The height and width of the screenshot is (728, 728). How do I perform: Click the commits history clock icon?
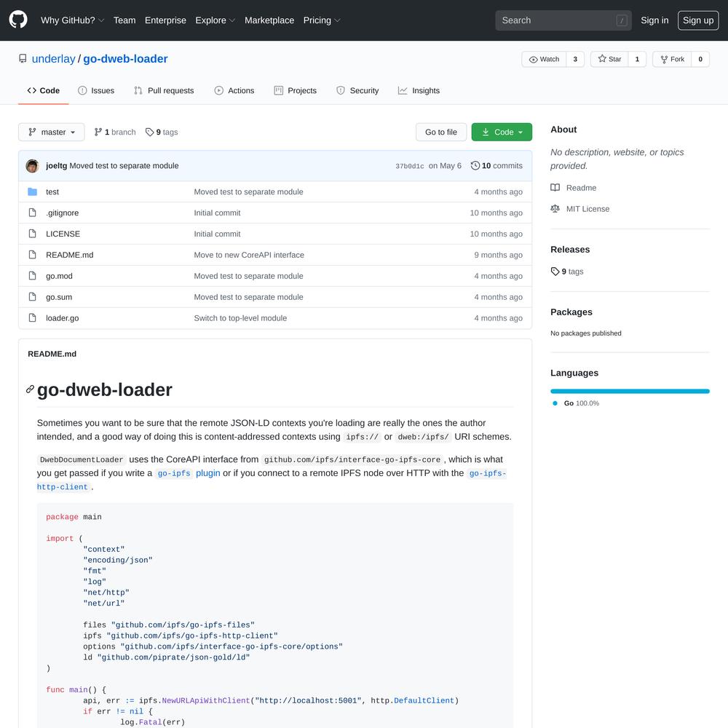475,166
